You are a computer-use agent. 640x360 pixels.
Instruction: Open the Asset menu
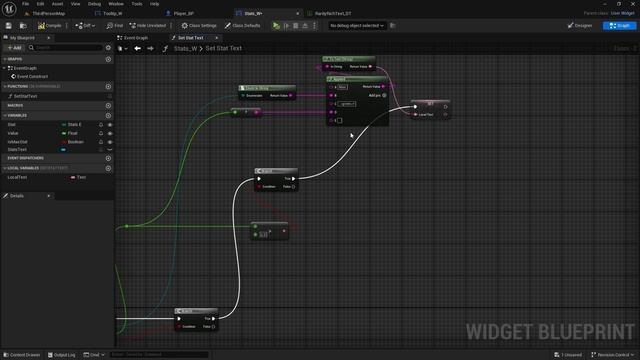(57, 4)
